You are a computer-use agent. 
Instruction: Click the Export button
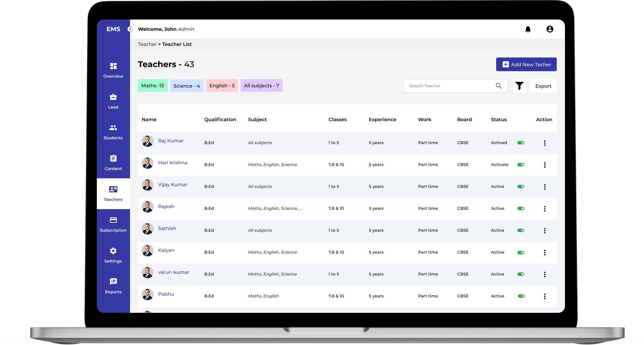tap(543, 86)
